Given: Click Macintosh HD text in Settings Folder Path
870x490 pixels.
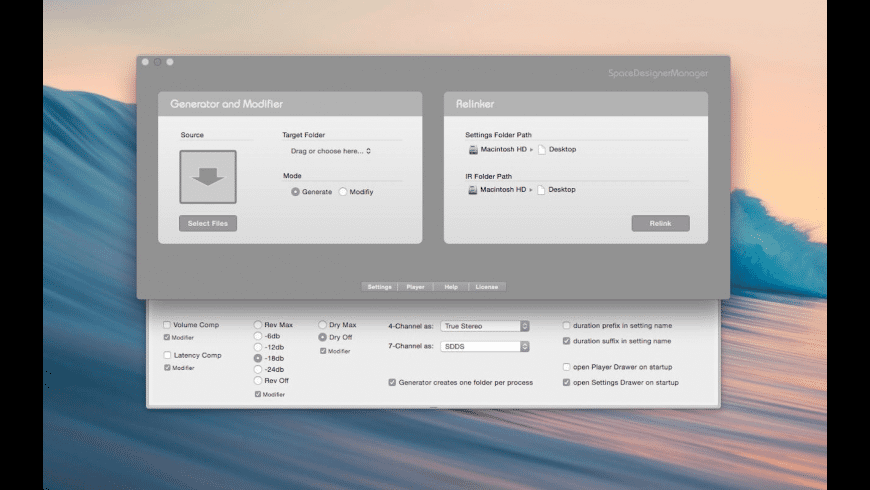Looking at the screenshot, I should coord(504,149).
